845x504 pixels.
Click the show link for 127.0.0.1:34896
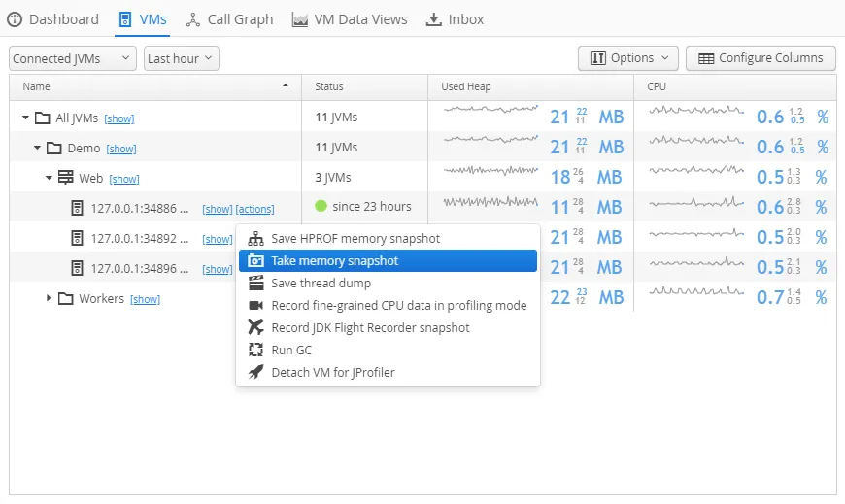[x=218, y=270]
